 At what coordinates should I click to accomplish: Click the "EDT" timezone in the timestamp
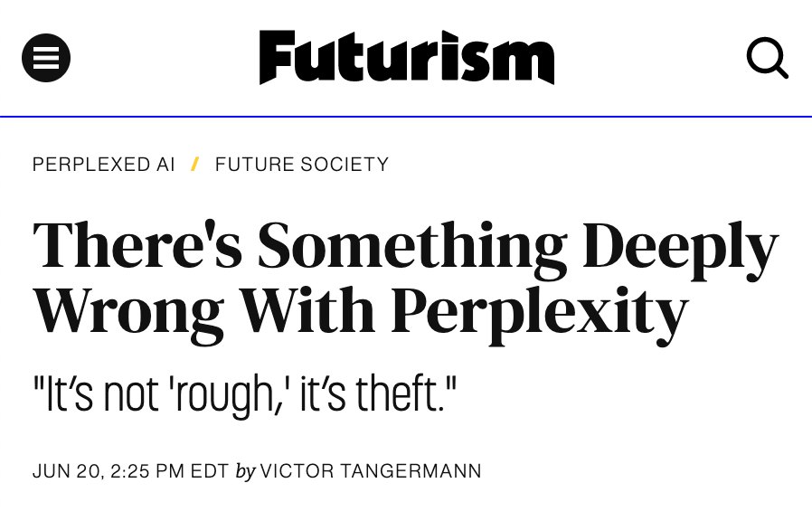pos(210,471)
